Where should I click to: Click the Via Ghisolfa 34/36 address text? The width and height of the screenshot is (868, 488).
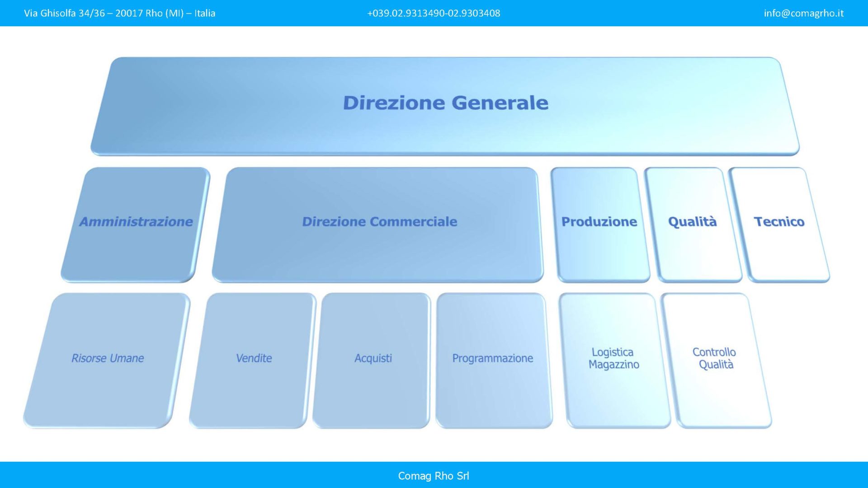119,13
